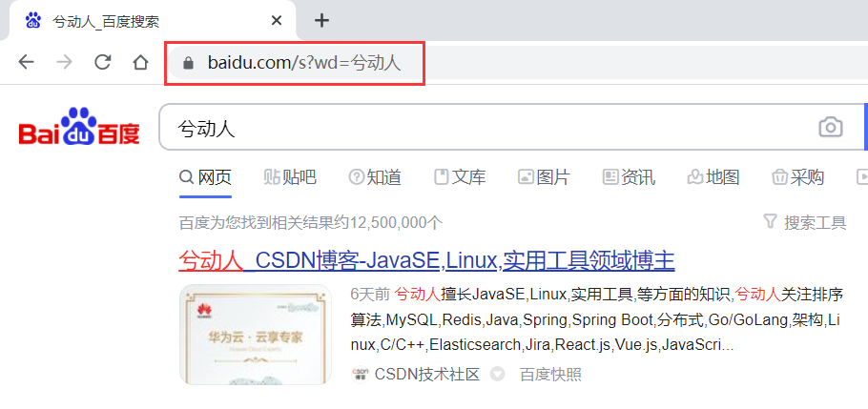Screen dimensions: 868x409
Task: Click the snippet text starting 6天前
Action: pyautogui.click(x=597, y=320)
